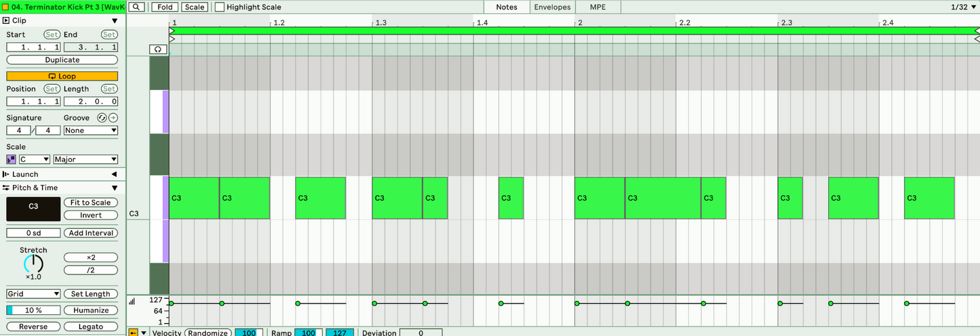The image size is (980, 336).
Task: Toggle the orange Loop switch off
Action: pyautogui.click(x=62, y=77)
